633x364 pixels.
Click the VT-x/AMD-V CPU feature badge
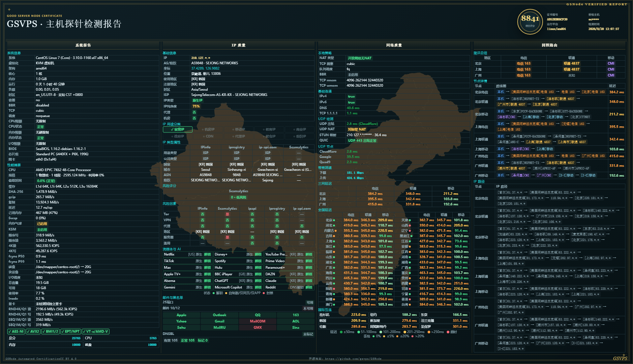pyautogui.click(x=95, y=332)
